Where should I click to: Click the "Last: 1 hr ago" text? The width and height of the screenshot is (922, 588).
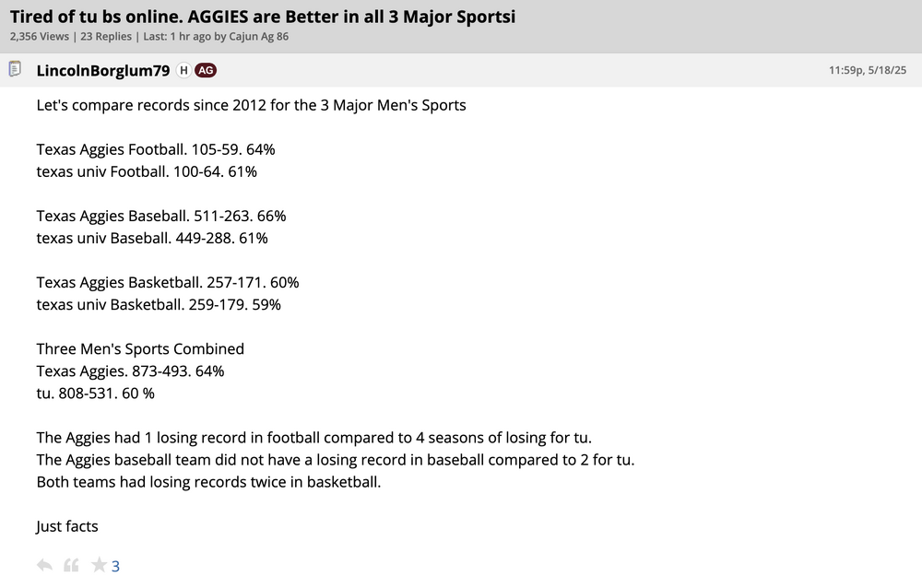click(x=170, y=37)
